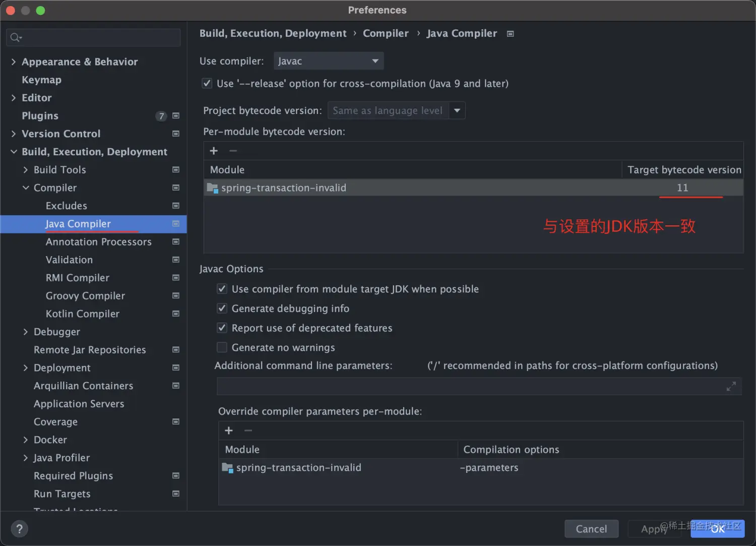
Task: Click the Cancel button
Action: [591, 529]
